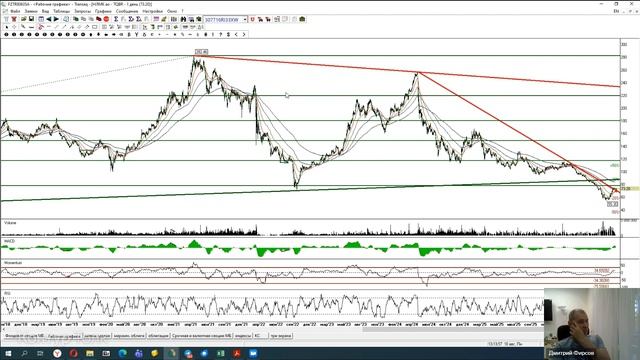640x360 pixels.
Task: Click the save diskette toolbar icon
Action: (31, 19)
